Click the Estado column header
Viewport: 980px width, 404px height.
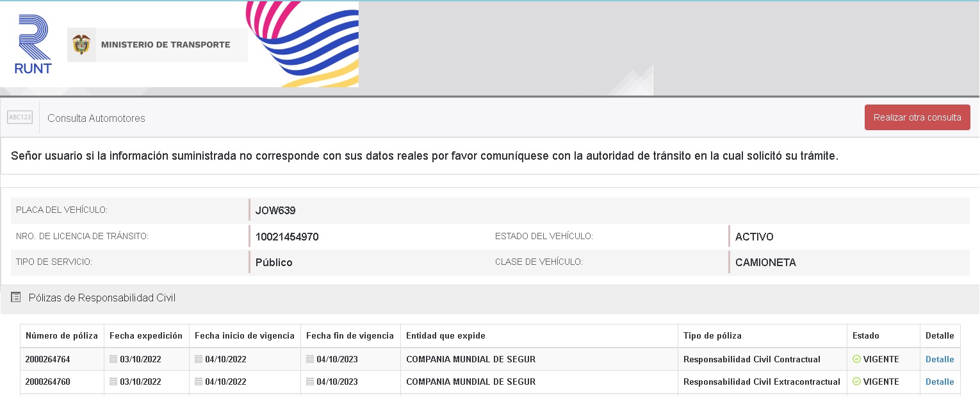pyautogui.click(x=865, y=335)
